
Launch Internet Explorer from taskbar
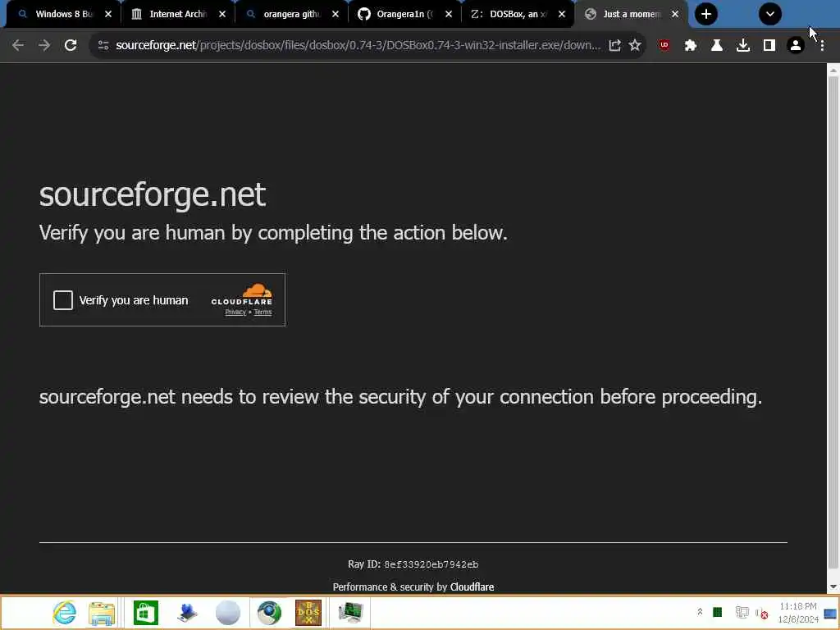point(64,612)
